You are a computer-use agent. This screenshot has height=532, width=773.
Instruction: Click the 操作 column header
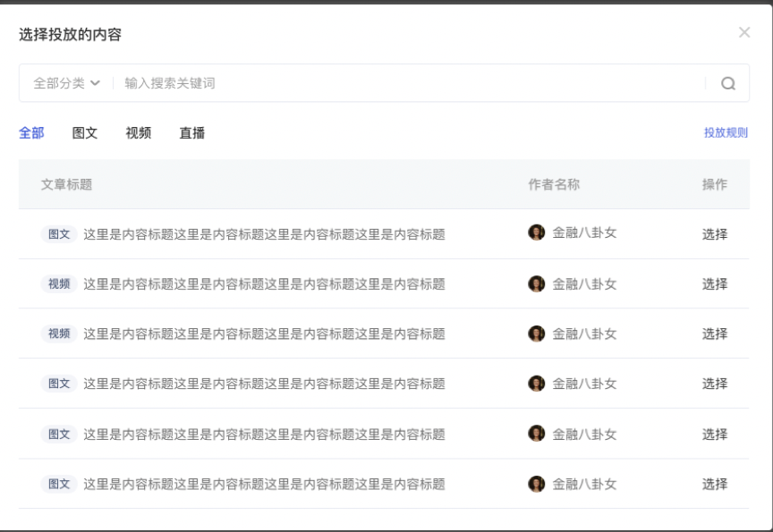click(715, 184)
